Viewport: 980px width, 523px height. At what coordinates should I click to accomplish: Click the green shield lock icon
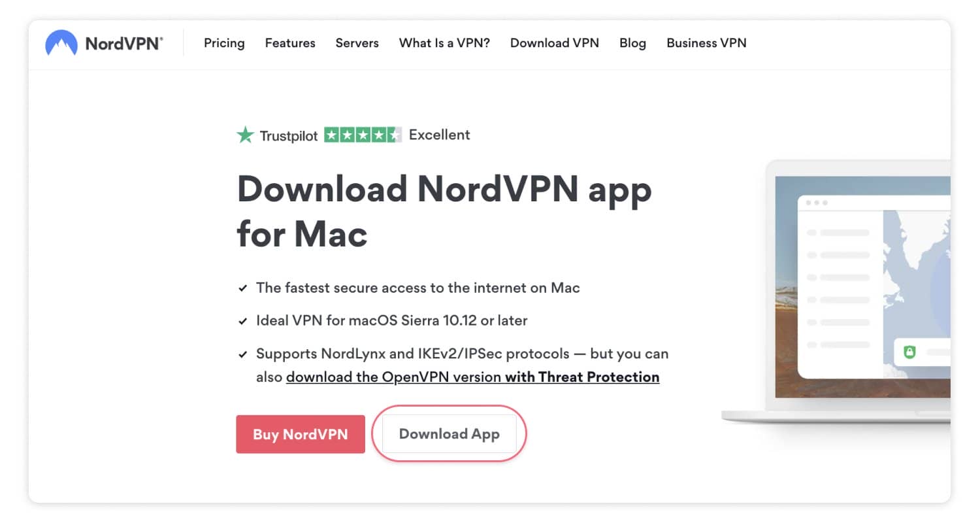pyautogui.click(x=909, y=352)
